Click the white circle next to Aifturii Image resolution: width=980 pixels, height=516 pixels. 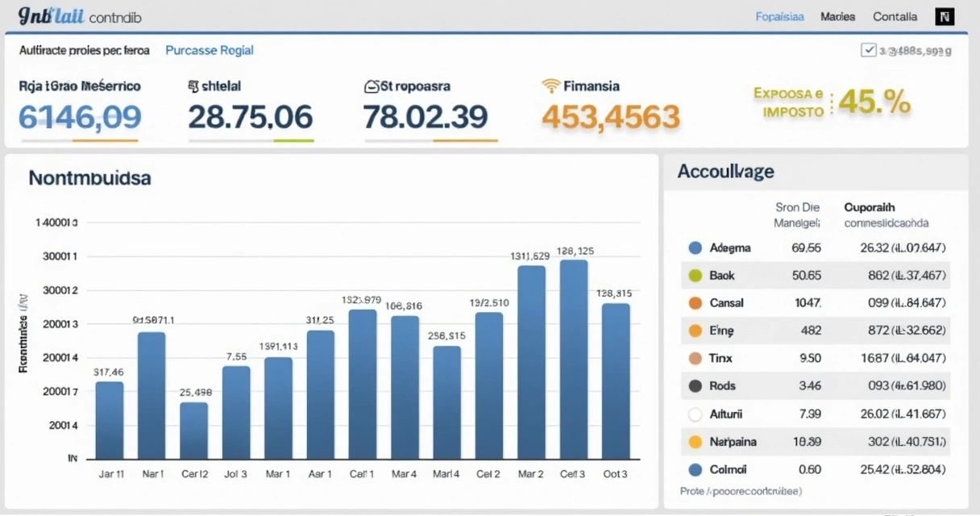tap(696, 414)
